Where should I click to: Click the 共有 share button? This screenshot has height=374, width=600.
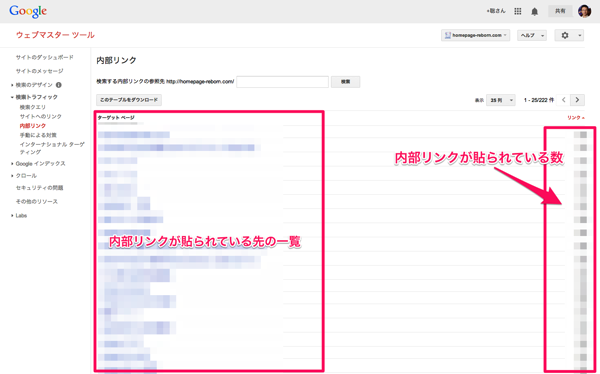point(560,11)
